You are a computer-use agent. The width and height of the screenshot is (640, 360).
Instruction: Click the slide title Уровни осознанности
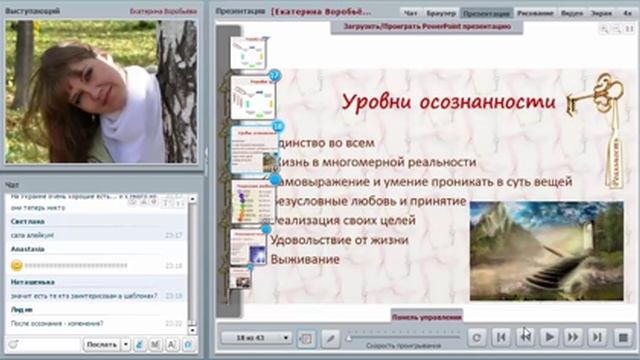pyautogui.click(x=448, y=102)
